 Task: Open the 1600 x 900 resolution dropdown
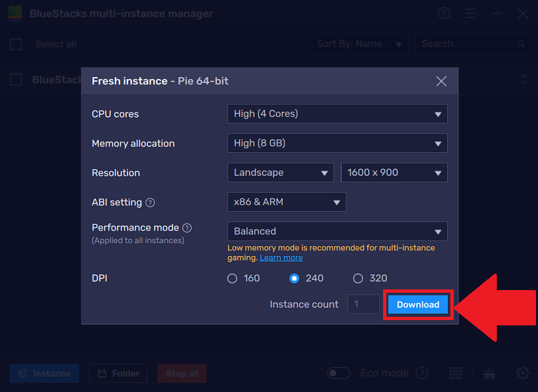coord(394,172)
